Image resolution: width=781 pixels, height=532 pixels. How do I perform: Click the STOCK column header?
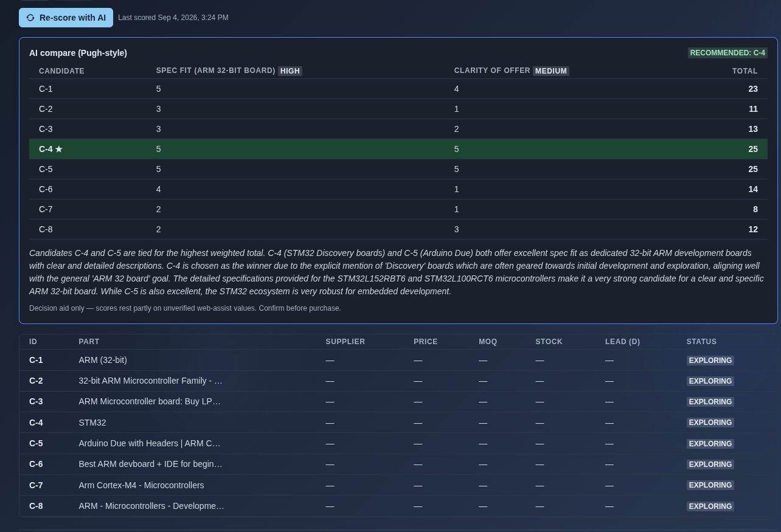[549, 342]
